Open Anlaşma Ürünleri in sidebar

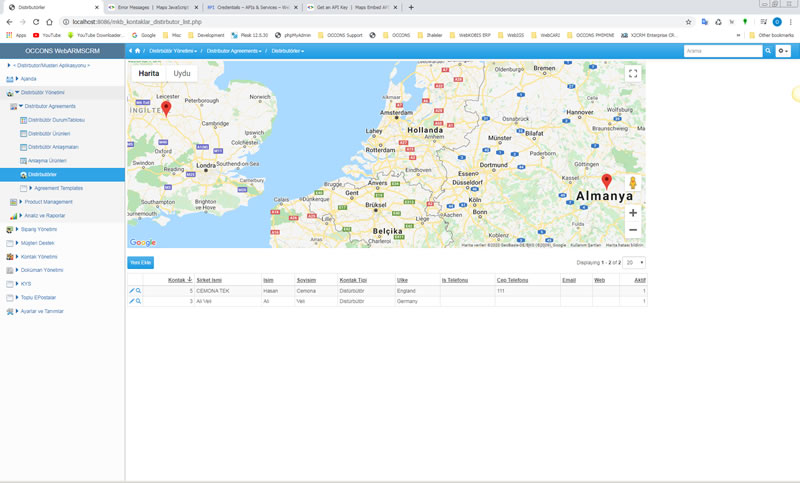tap(47, 161)
